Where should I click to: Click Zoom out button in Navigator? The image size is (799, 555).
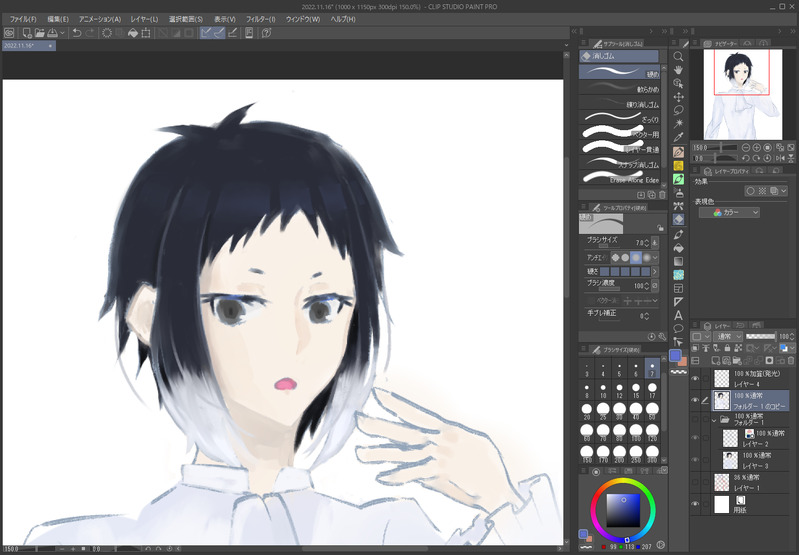[x=746, y=148]
